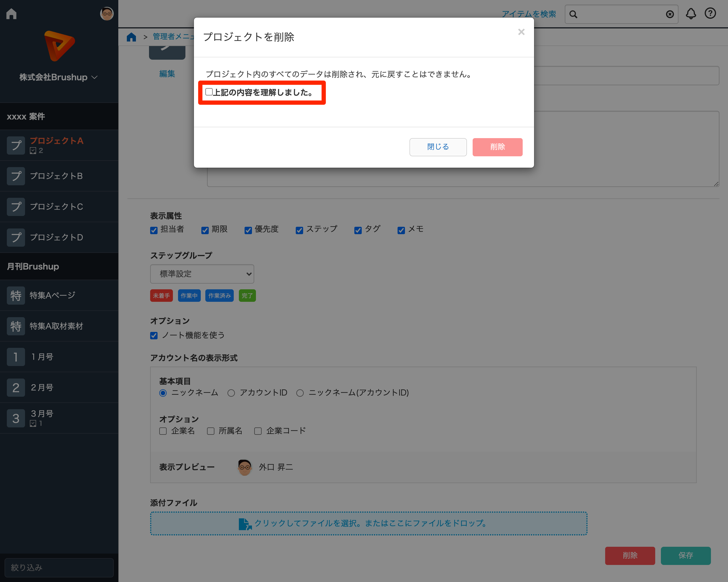The height and width of the screenshot is (582, 728).
Task: Click the 閉じる button in dialog
Action: pyautogui.click(x=438, y=147)
